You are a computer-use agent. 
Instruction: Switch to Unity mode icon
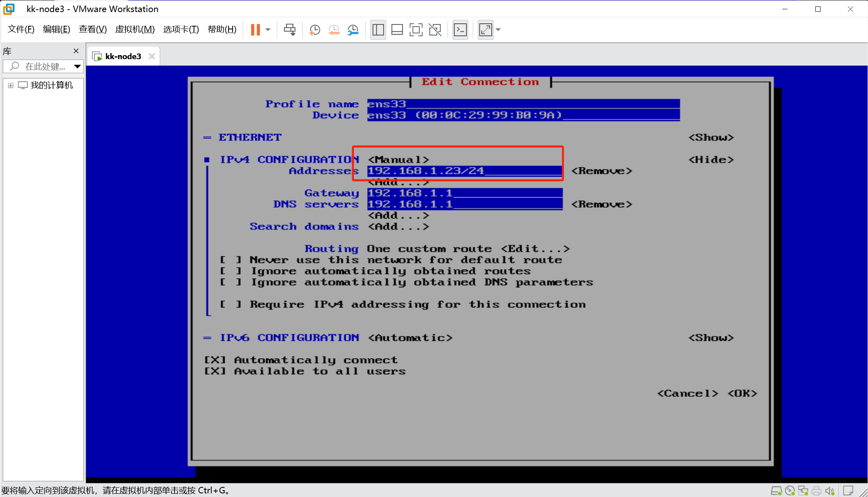pyautogui.click(x=435, y=30)
